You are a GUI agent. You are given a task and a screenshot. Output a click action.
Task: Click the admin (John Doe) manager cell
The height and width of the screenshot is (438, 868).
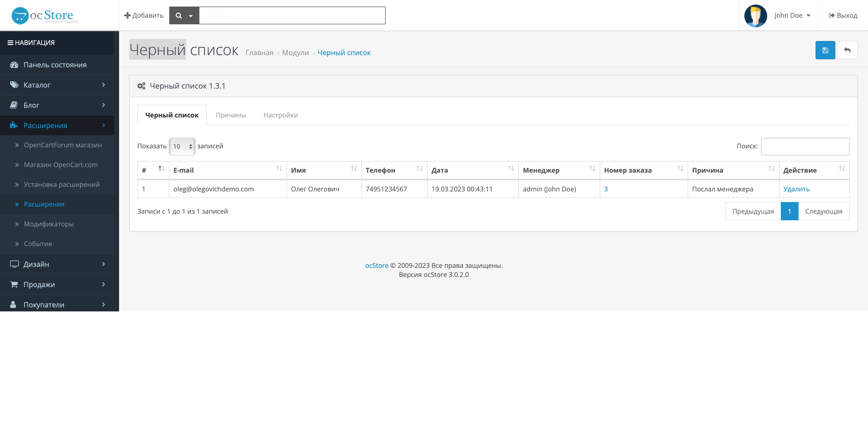click(x=559, y=189)
